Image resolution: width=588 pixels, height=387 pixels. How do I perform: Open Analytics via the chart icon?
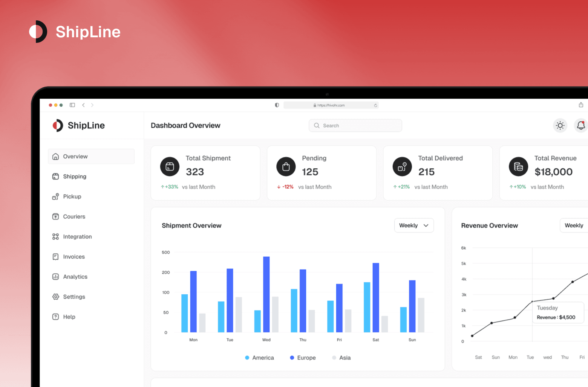(x=55, y=276)
